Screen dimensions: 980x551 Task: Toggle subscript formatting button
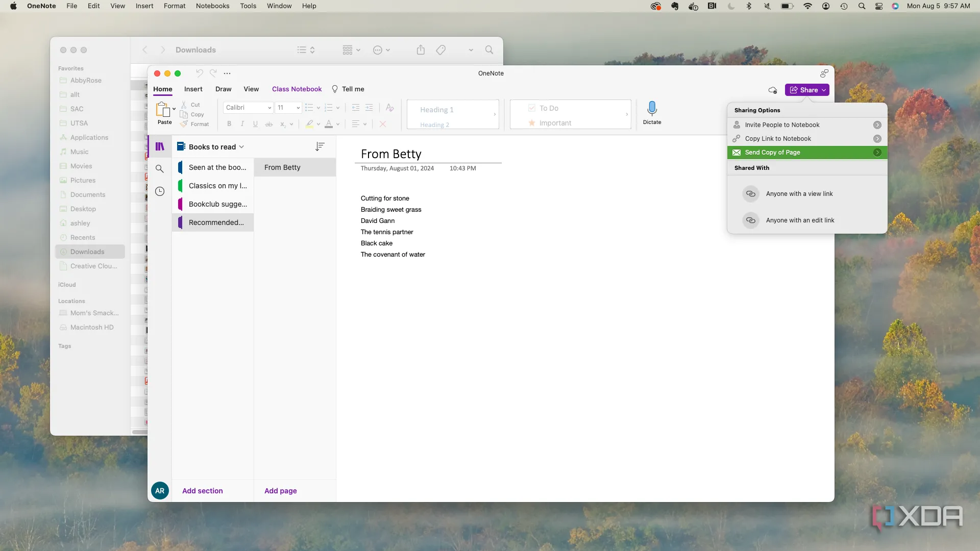click(x=283, y=124)
